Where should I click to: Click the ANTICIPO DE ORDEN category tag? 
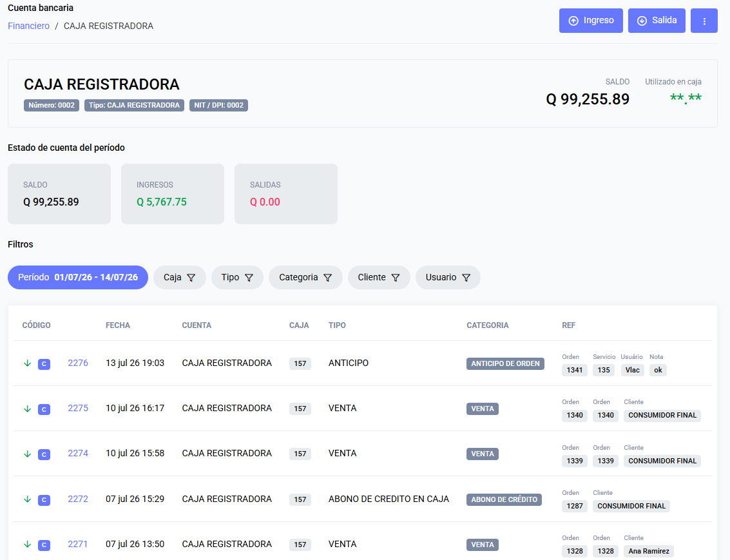coord(505,363)
